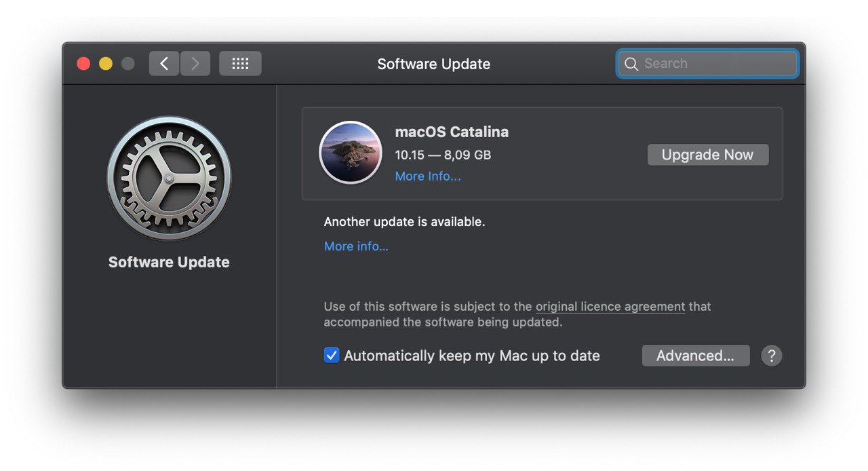868x471 pixels.
Task: Open the Advanced options dialog
Action: (x=696, y=356)
